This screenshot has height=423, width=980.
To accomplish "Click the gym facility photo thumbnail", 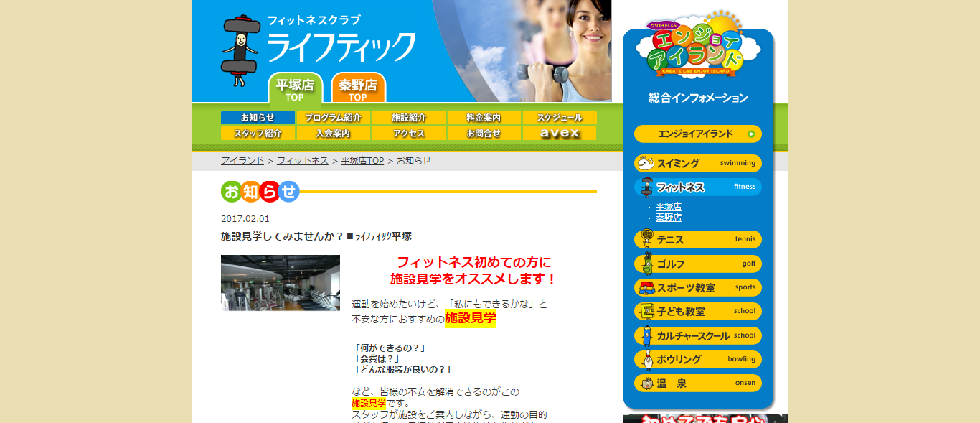I will click(x=281, y=283).
